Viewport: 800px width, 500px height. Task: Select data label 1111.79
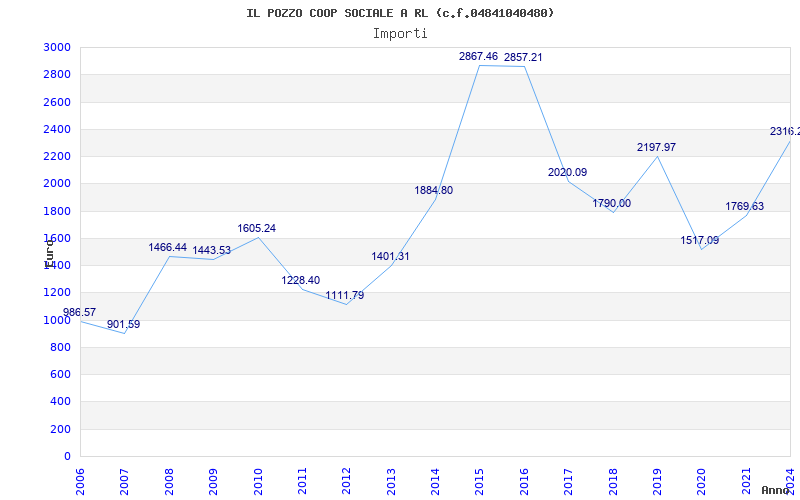point(345,295)
